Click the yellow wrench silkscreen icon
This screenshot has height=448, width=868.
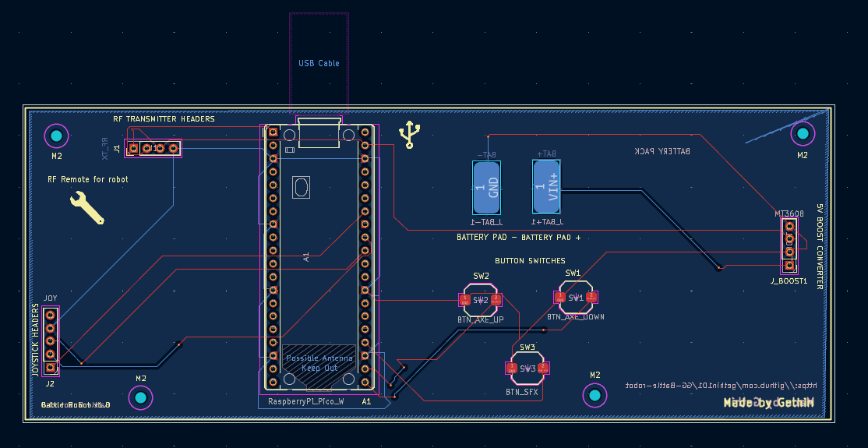pos(87,208)
